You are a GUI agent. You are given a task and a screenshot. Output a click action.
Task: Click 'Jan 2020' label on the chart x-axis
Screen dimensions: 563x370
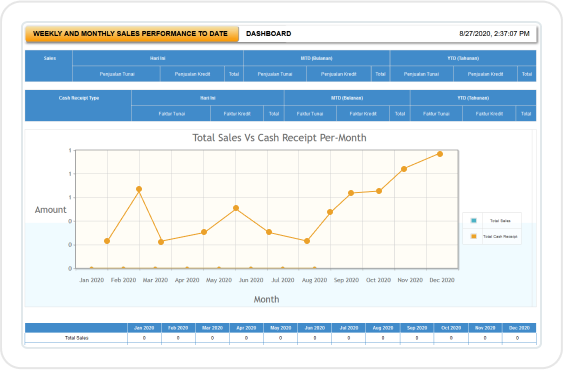[92, 280]
